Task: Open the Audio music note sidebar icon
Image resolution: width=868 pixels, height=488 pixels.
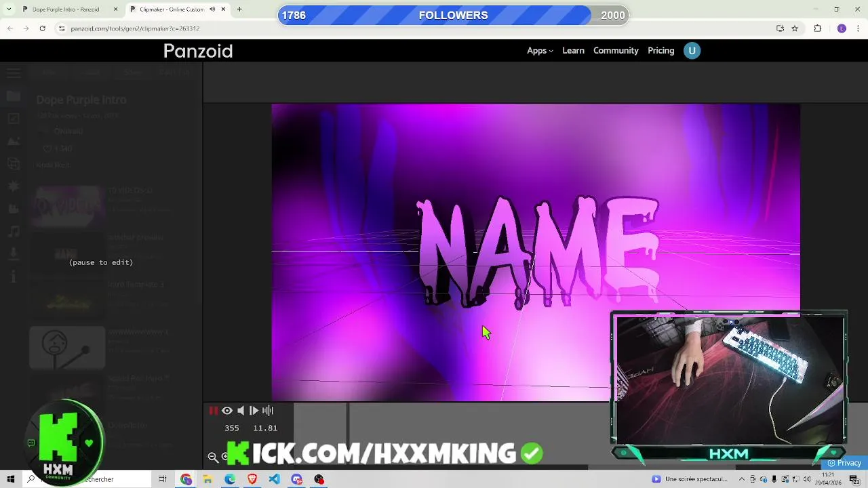Action: click(x=14, y=231)
